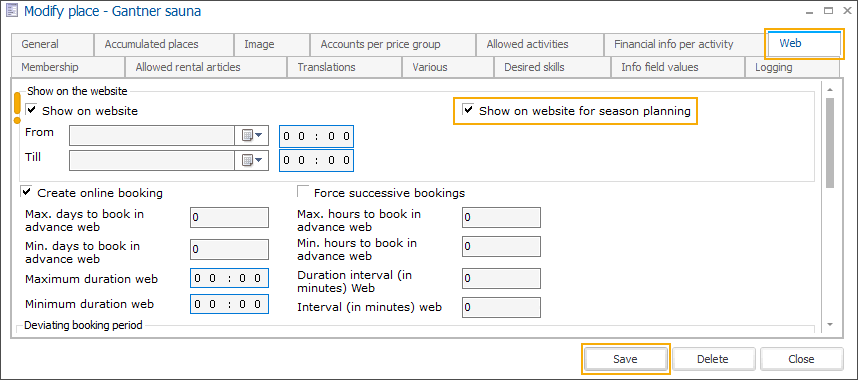Minimize the Modify place window
The width and height of the screenshot is (858, 380).
tap(810, 11)
